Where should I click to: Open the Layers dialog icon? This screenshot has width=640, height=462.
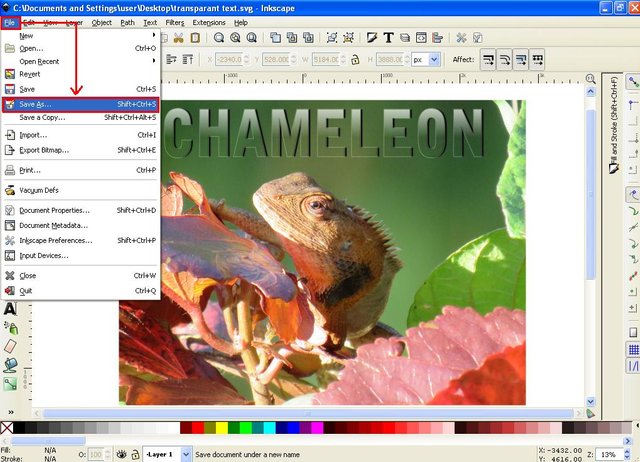[x=404, y=38]
